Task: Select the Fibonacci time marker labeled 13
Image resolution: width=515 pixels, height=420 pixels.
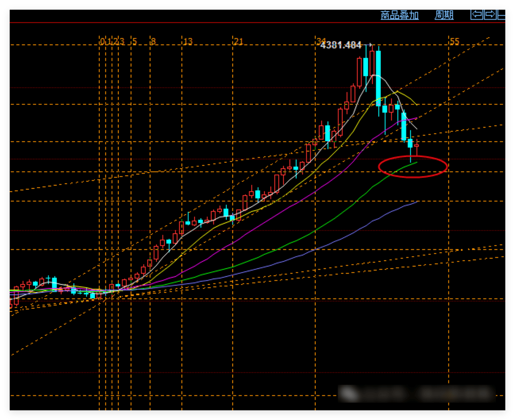Action: [x=188, y=42]
